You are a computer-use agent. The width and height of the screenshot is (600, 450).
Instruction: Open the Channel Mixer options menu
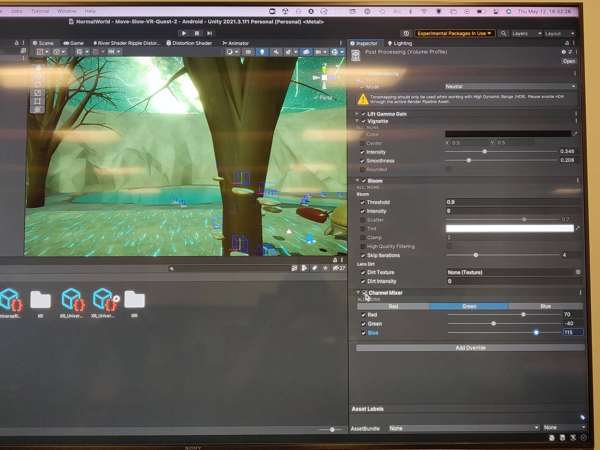point(580,293)
